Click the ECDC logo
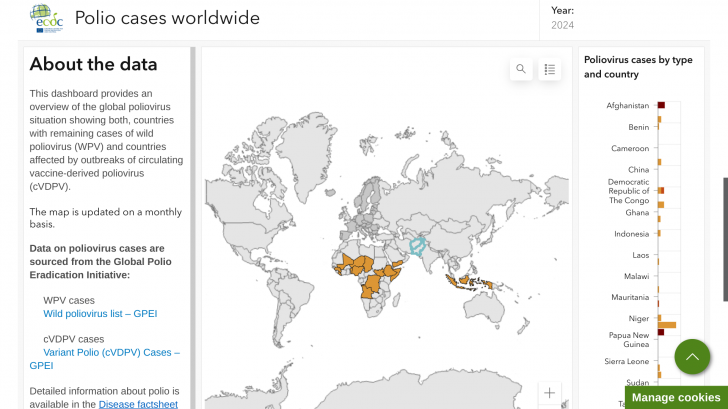Image resolution: width=728 pixels, height=409 pixels. [x=46, y=18]
